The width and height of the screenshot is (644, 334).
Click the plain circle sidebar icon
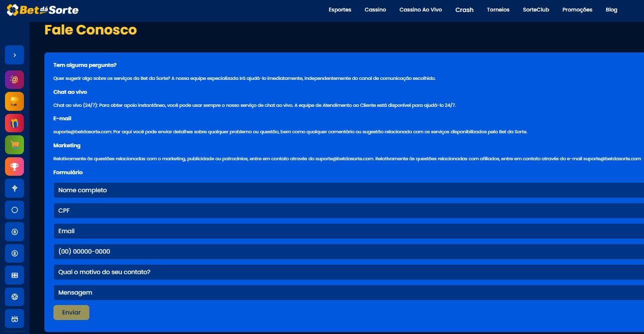click(14, 210)
